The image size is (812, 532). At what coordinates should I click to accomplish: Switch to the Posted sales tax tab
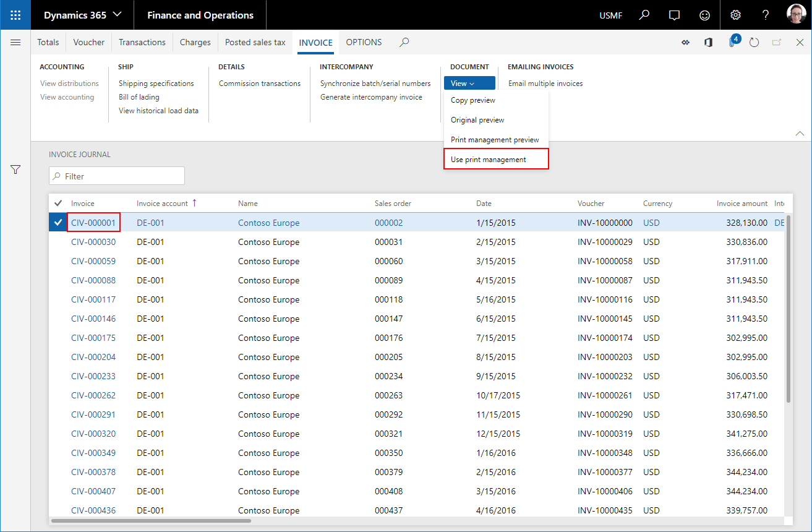pyautogui.click(x=255, y=42)
